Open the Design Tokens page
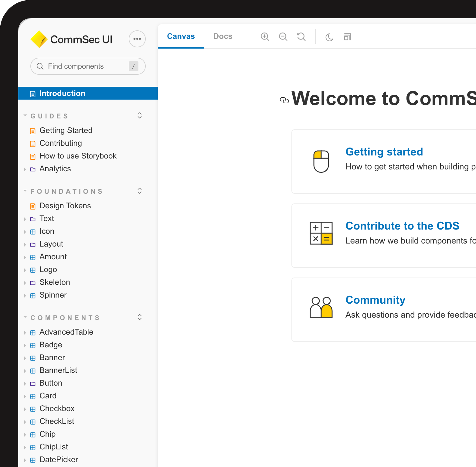Screen dimensions: 476x467 click(65, 206)
